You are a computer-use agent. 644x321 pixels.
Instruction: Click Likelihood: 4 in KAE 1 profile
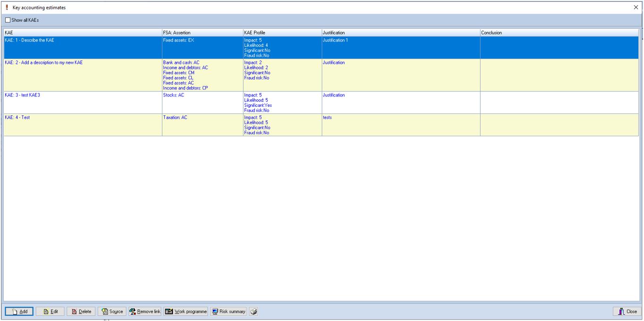(256, 45)
